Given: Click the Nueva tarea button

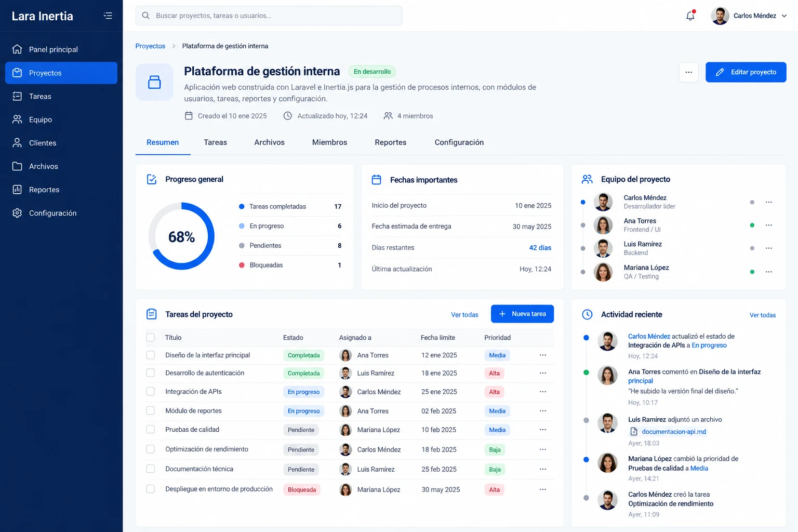Looking at the screenshot, I should pos(523,314).
